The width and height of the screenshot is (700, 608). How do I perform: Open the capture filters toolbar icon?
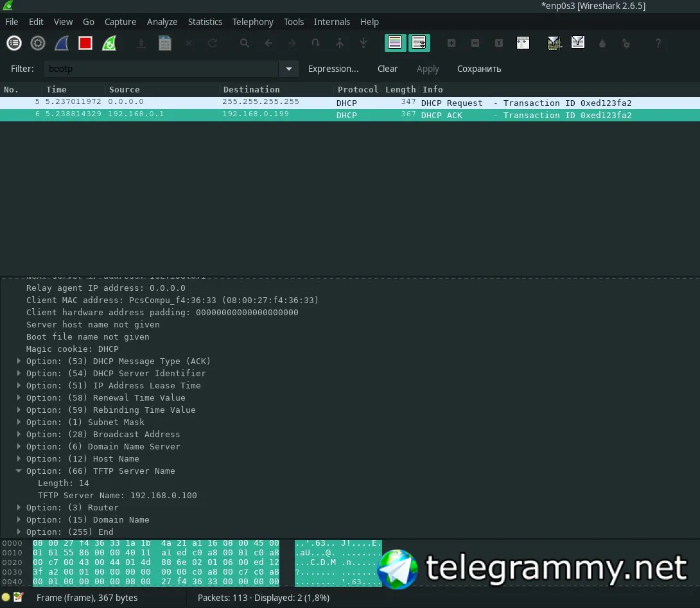pyautogui.click(x=554, y=43)
